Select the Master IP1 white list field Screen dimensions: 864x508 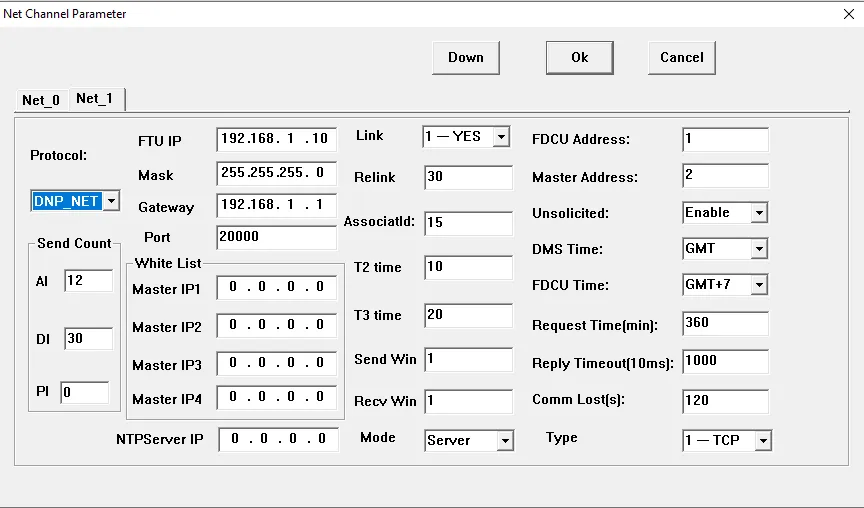[276, 288]
